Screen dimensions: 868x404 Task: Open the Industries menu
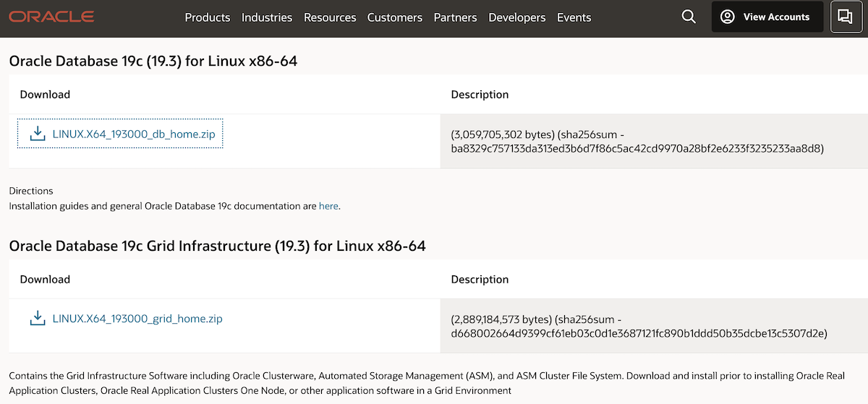pyautogui.click(x=267, y=17)
